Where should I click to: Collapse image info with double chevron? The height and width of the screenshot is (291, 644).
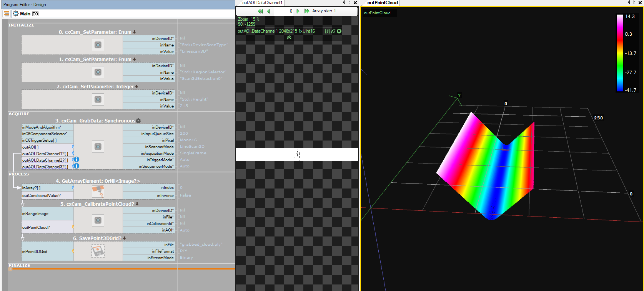click(289, 38)
